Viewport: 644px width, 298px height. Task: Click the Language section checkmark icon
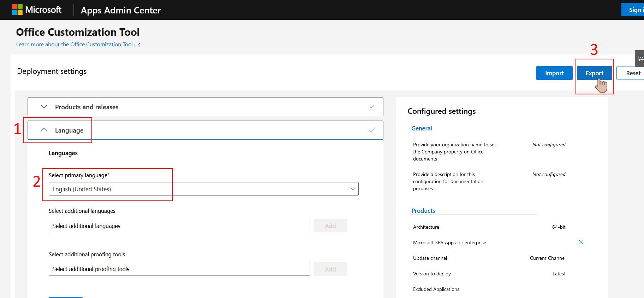372,130
